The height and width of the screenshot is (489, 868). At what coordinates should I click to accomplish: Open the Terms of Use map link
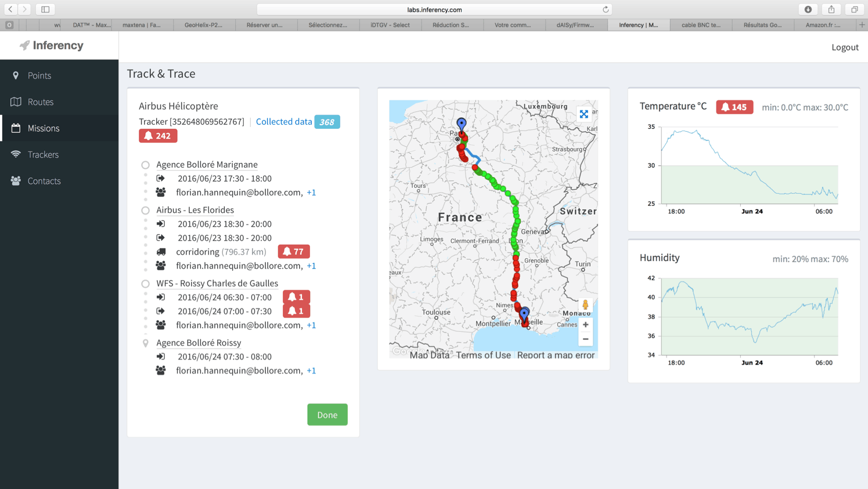pos(483,355)
